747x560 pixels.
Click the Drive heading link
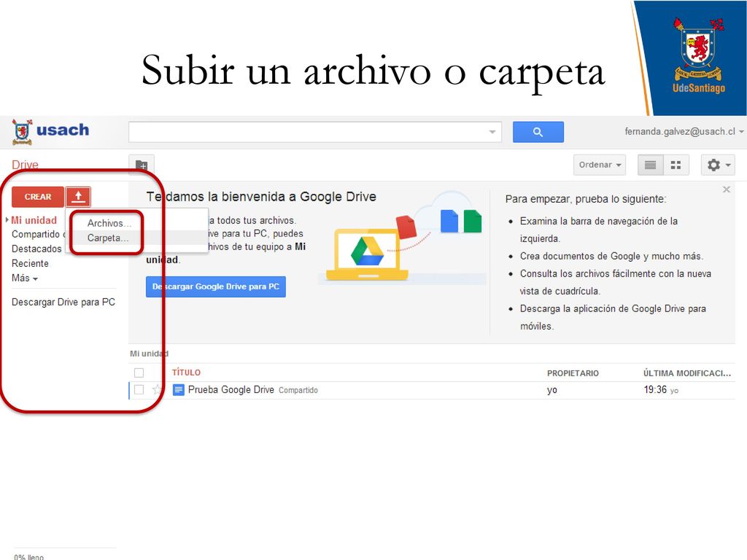point(25,165)
